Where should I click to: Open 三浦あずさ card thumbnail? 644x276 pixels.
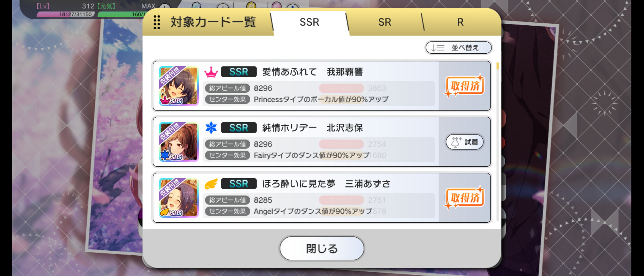(179, 197)
